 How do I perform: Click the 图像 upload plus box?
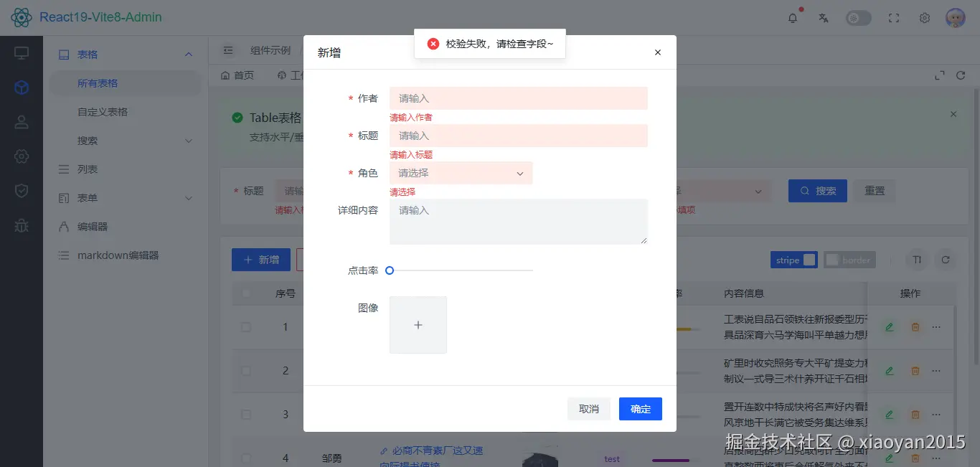pyautogui.click(x=418, y=325)
